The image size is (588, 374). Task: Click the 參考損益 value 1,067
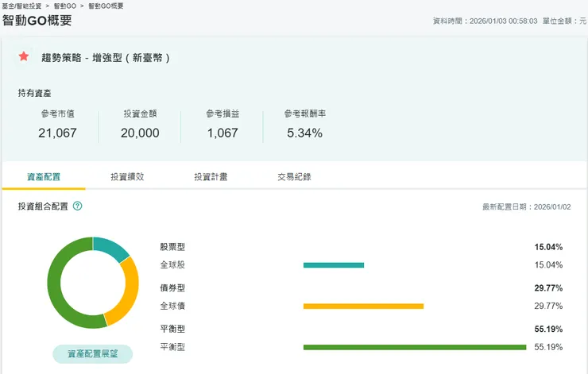[x=222, y=133]
